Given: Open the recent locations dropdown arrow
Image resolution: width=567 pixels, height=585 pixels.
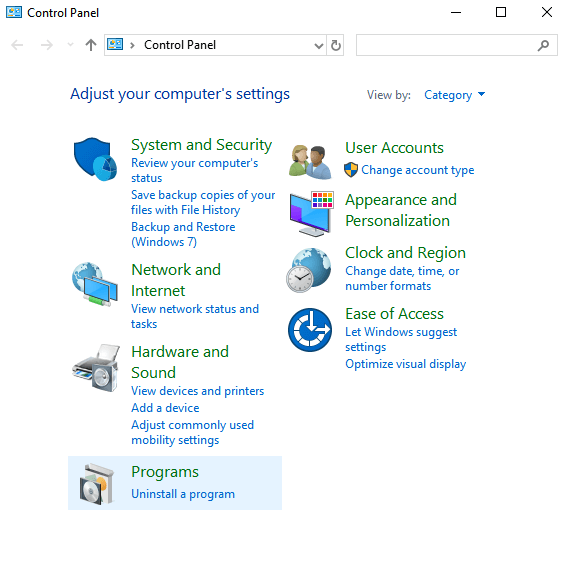Looking at the screenshot, I should click(70, 45).
